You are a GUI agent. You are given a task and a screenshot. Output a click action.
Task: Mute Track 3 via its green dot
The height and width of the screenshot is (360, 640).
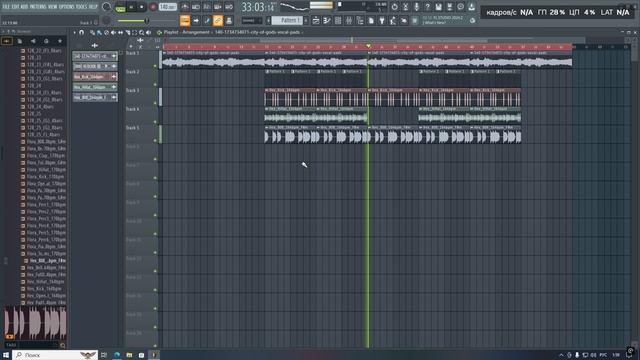click(x=155, y=103)
